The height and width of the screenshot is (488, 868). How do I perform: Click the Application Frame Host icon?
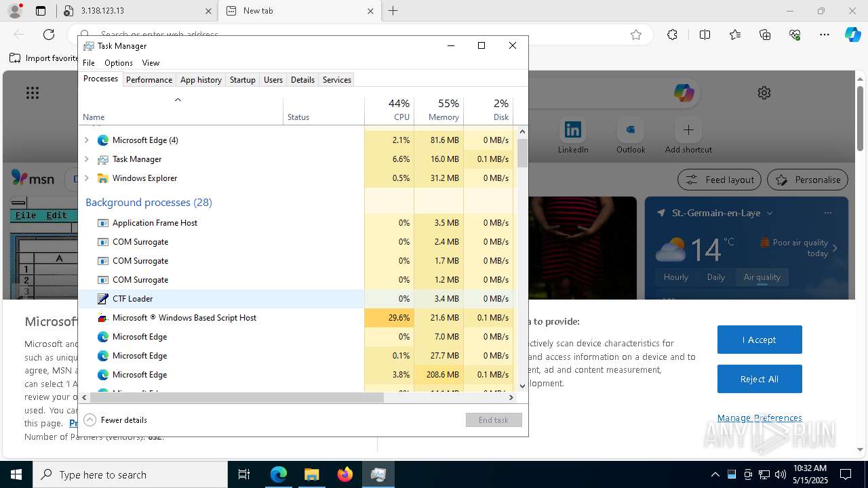[x=103, y=223]
